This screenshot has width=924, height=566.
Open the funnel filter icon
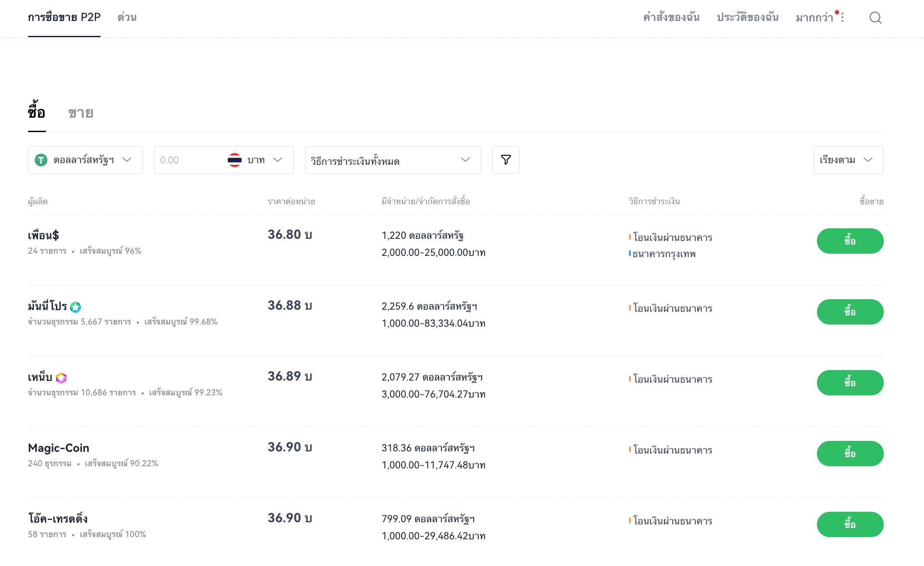coord(506,160)
